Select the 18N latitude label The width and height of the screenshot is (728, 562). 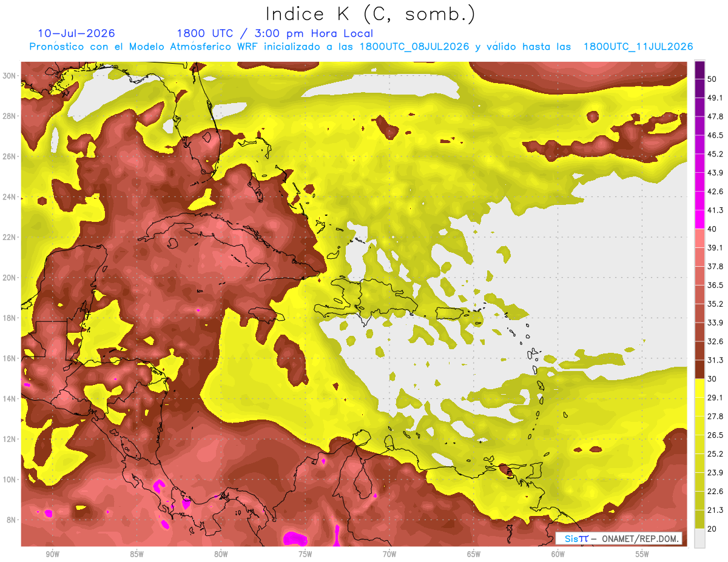point(10,318)
